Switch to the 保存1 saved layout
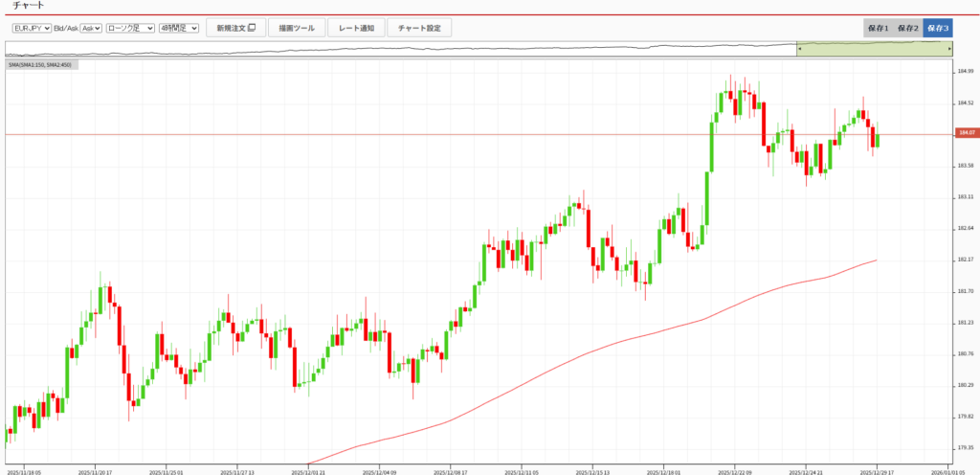This screenshot has height=475, width=980. pyautogui.click(x=879, y=28)
